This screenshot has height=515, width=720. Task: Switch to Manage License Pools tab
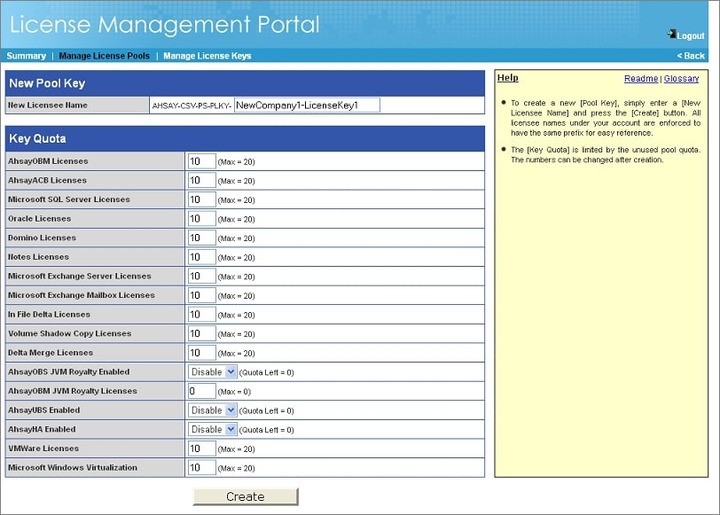pos(104,56)
